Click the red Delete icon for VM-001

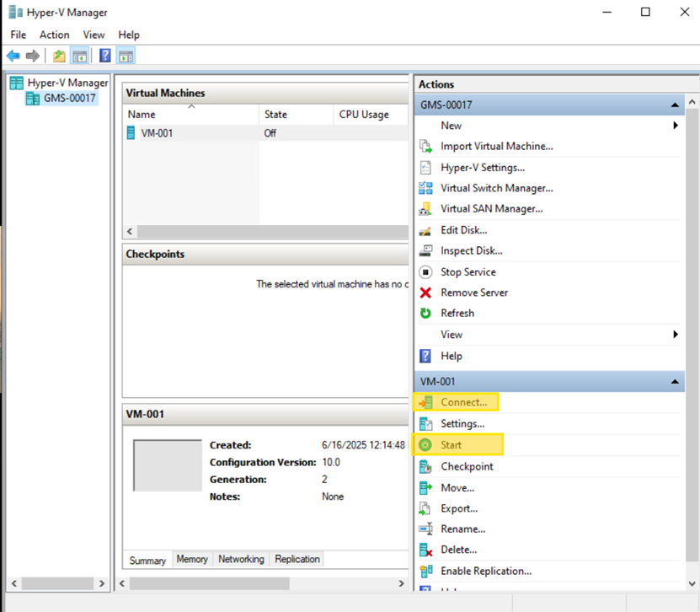click(x=425, y=550)
